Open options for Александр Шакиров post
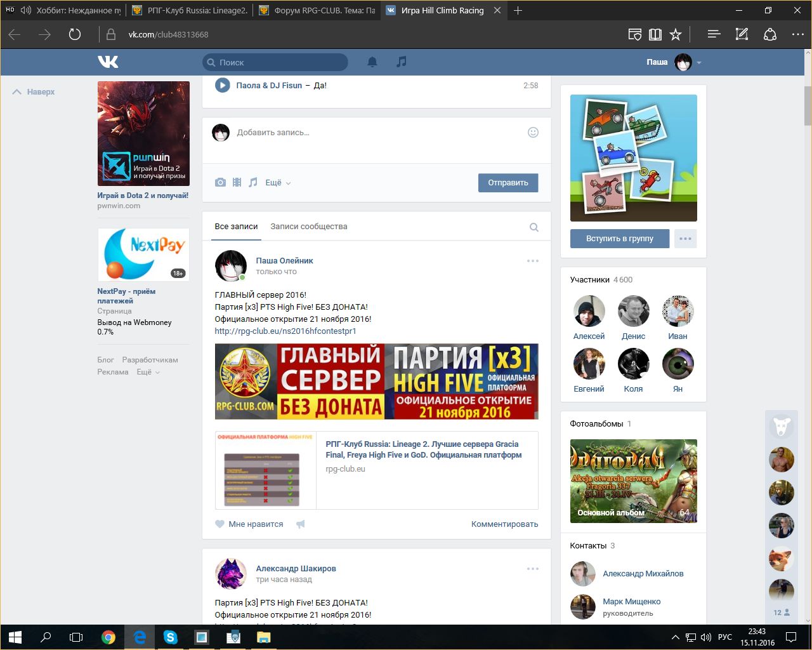The height and width of the screenshot is (650, 812). (532, 569)
